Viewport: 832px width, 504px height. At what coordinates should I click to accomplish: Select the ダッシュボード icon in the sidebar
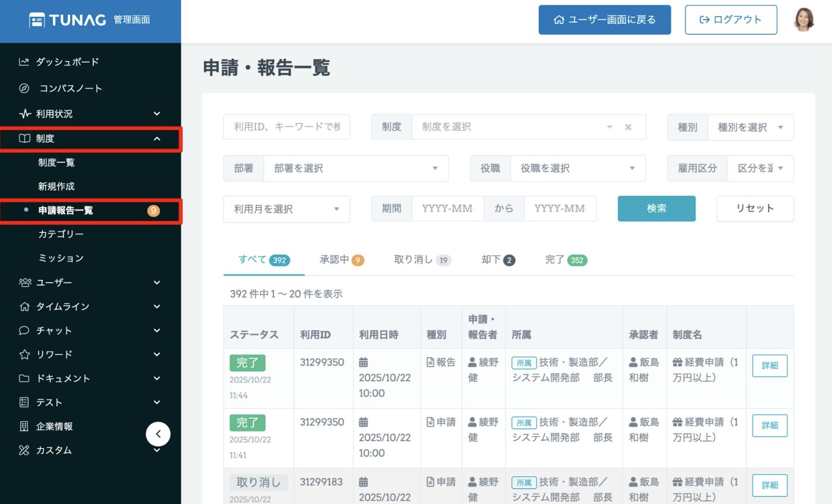(23, 62)
